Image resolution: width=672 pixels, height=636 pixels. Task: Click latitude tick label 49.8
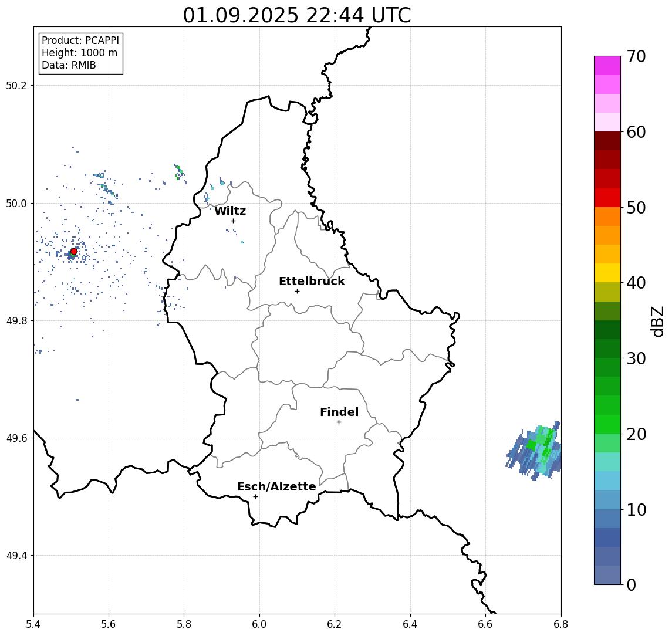[16, 320]
